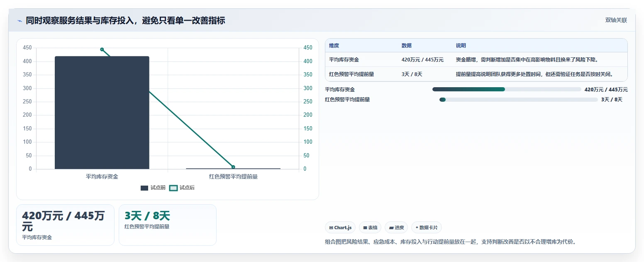
Task: Click the 3天 / 8天 table cell
Action: (x=412, y=74)
